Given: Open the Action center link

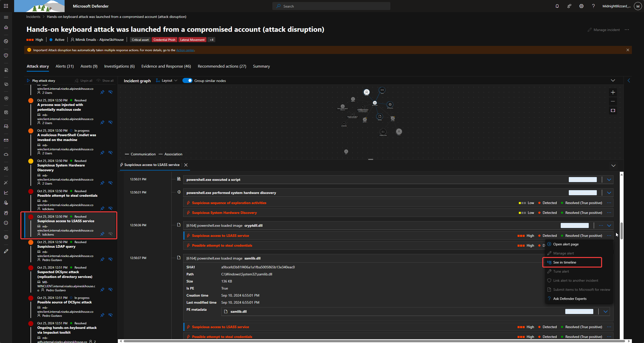Looking at the screenshot, I should coord(185,50).
